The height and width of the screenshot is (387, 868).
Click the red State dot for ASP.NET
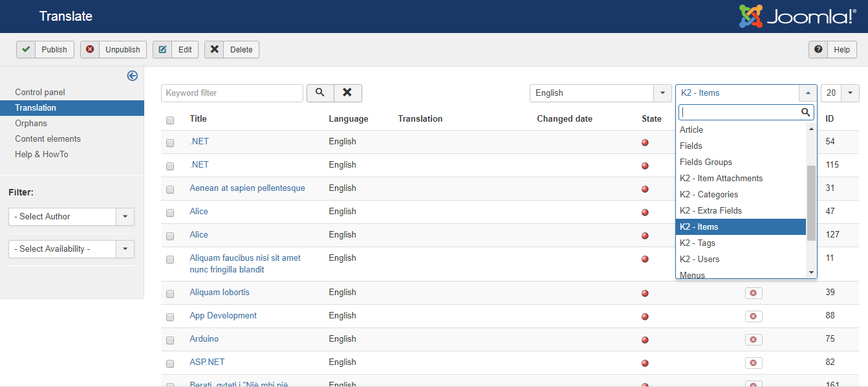pos(645,363)
